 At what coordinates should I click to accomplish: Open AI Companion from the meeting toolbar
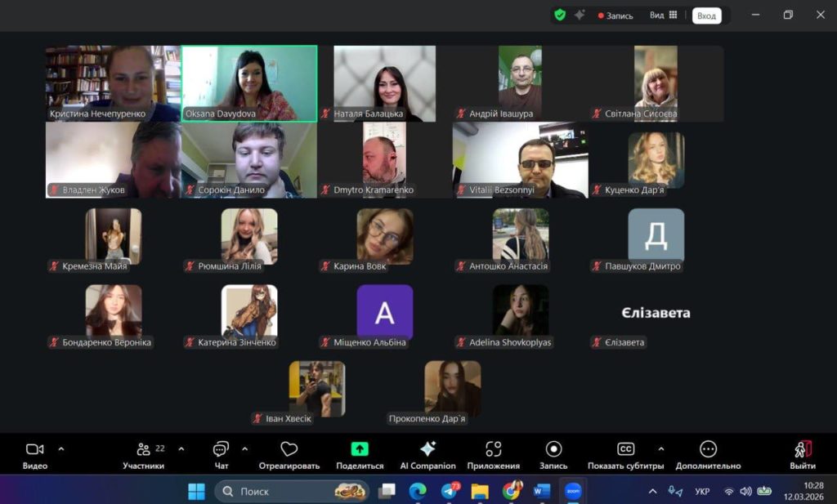pyautogui.click(x=427, y=449)
